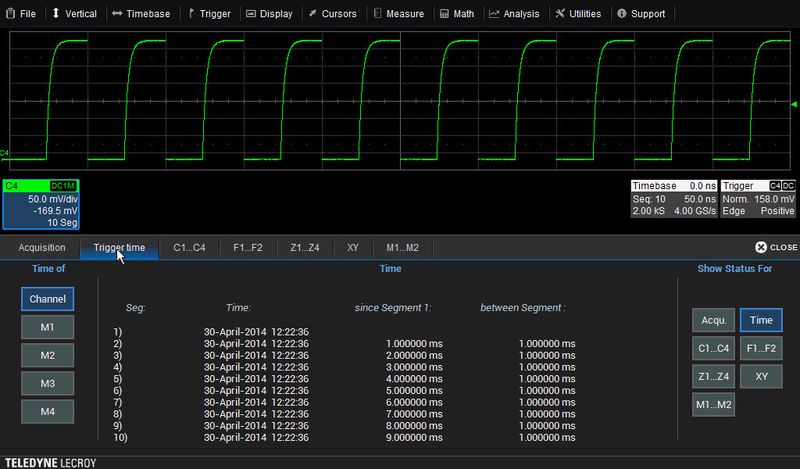Image resolution: width=800 pixels, height=469 pixels.
Task: Switch to the Acquisition tab
Action: pyautogui.click(x=42, y=248)
